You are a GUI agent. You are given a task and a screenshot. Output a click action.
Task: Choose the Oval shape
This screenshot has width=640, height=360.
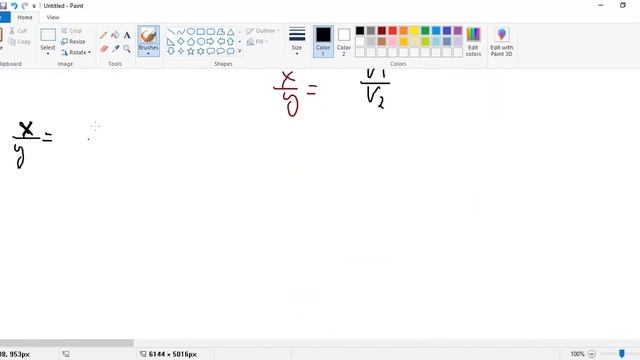tap(191, 32)
